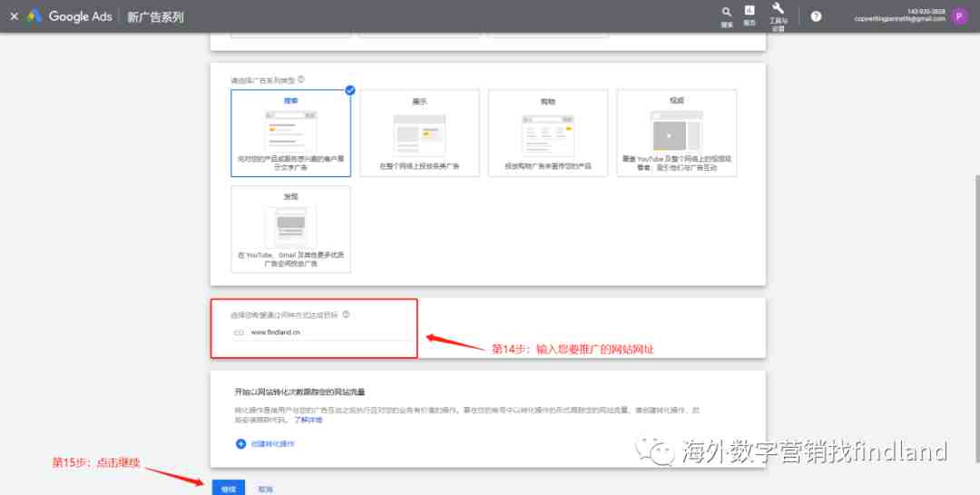The height and width of the screenshot is (495, 980).
Task: Open the tools and settings wrench
Action: (x=778, y=16)
